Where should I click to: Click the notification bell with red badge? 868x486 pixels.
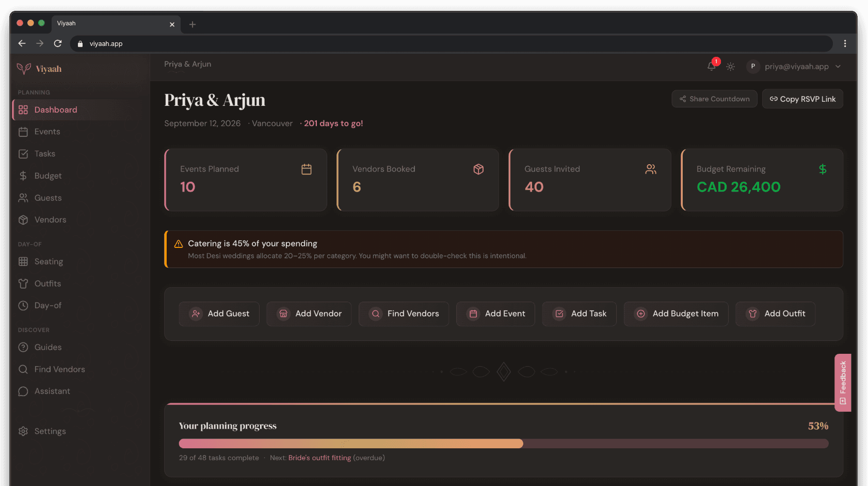click(x=711, y=67)
